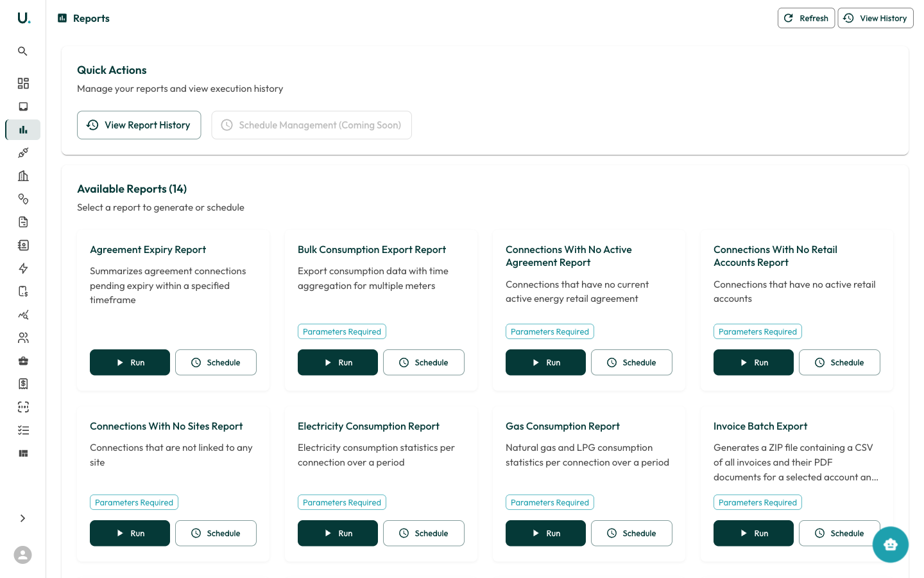
Task: Open the scan frame icon in sidebar
Action: pyautogui.click(x=23, y=407)
